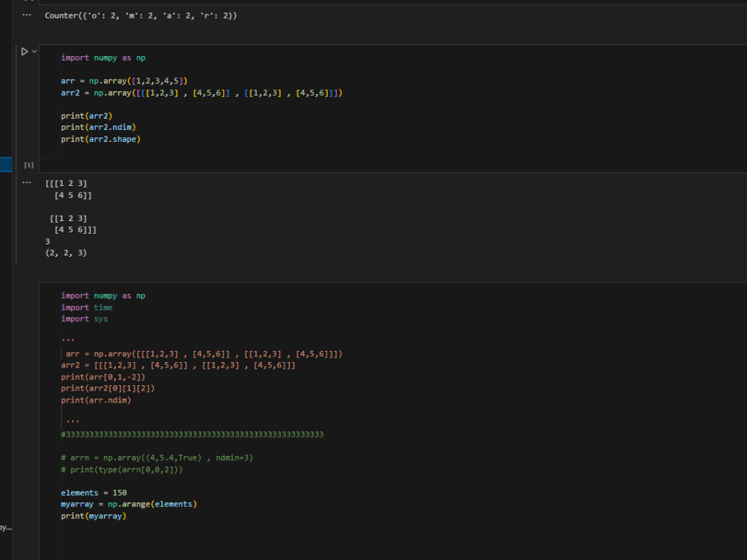This screenshot has height=560, width=747.
Task: Click the execution count [1] label
Action: click(x=29, y=165)
